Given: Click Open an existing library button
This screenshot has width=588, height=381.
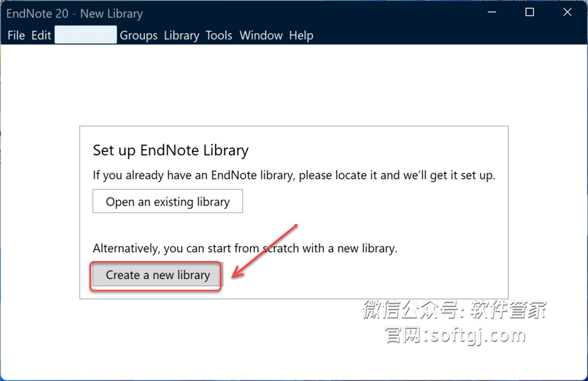Looking at the screenshot, I should click(x=168, y=201).
